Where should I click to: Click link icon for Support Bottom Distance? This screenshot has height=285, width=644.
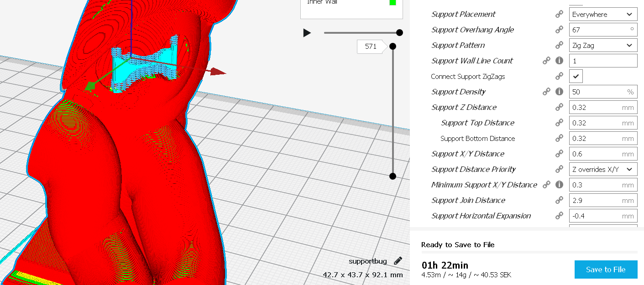(x=559, y=138)
